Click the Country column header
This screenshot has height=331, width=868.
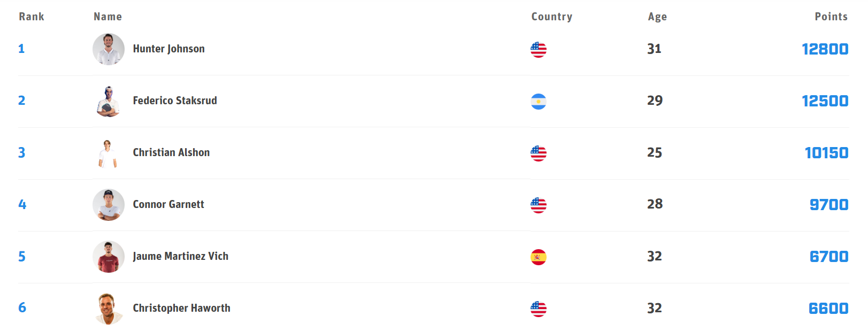(551, 17)
